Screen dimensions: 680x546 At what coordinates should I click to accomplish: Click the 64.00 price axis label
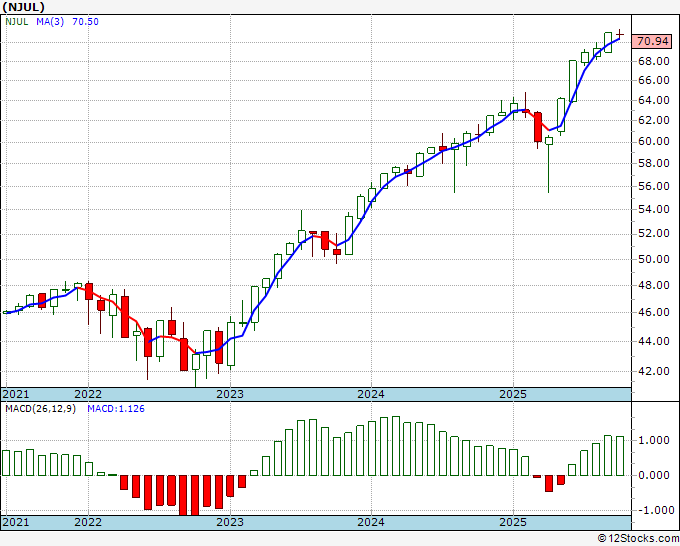pyautogui.click(x=654, y=100)
